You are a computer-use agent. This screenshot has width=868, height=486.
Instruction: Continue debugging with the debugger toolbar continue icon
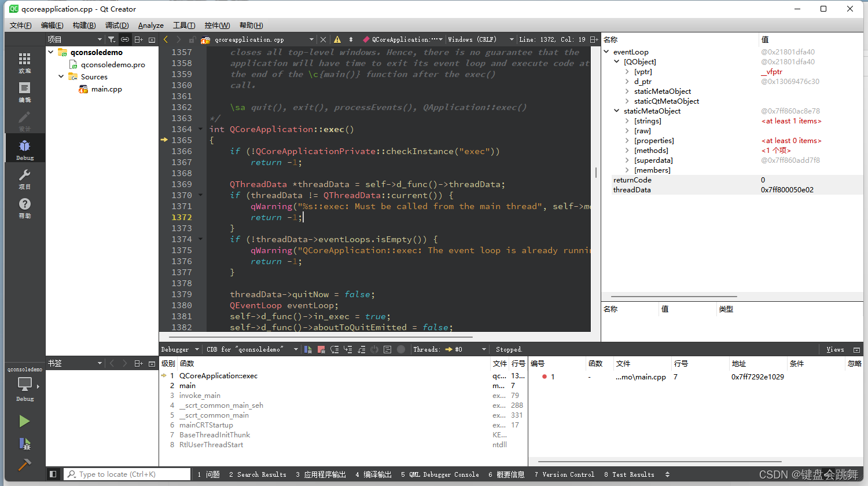point(308,349)
